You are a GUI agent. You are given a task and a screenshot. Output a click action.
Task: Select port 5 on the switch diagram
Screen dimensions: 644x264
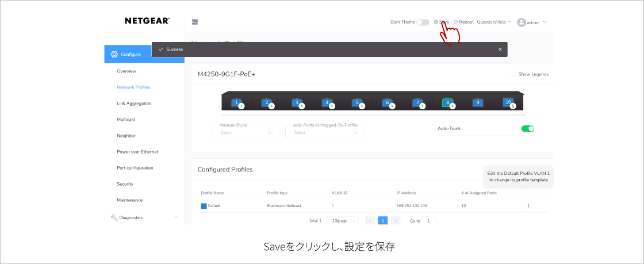pyautogui.click(x=356, y=102)
